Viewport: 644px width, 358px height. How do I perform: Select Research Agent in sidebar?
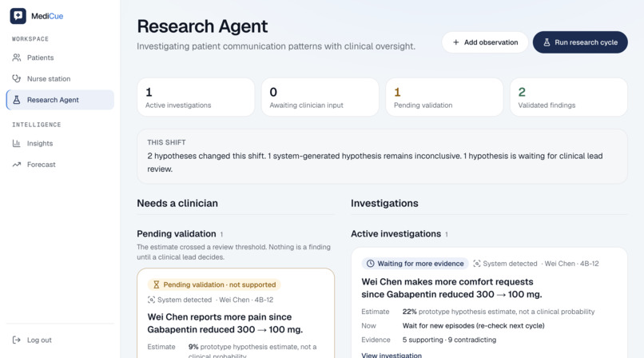coord(60,100)
